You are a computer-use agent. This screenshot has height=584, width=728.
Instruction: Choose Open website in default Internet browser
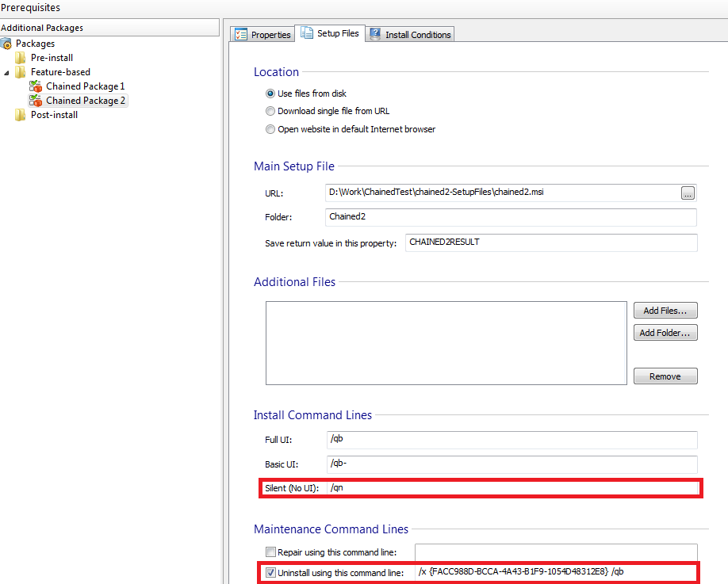pos(270,129)
